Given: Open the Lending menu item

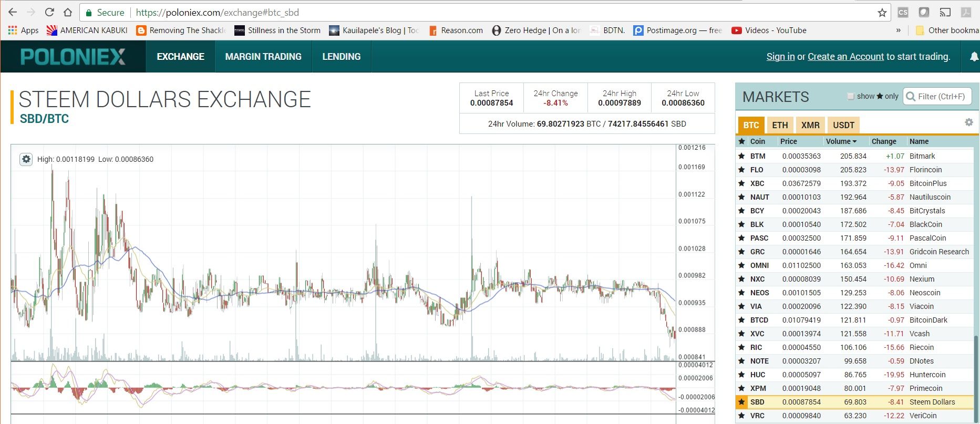Looking at the screenshot, I should 342,56.
